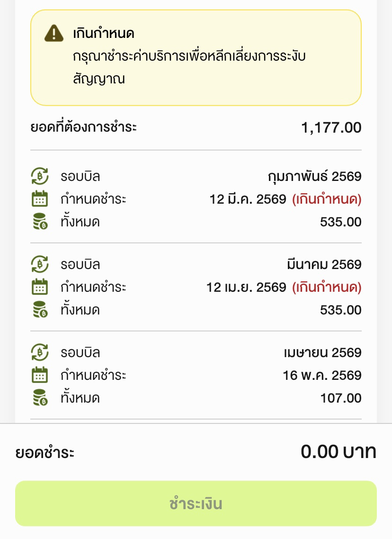Click red เกินกำหนด label for 12 มี.ค.
This screenshot has height=539, width=392.
click(327, 199)
